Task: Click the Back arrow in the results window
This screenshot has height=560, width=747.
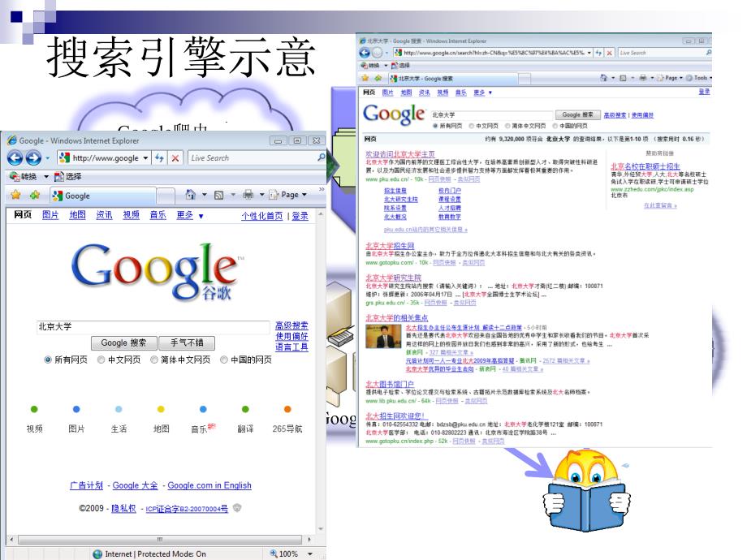Action: tap(365, 53)
